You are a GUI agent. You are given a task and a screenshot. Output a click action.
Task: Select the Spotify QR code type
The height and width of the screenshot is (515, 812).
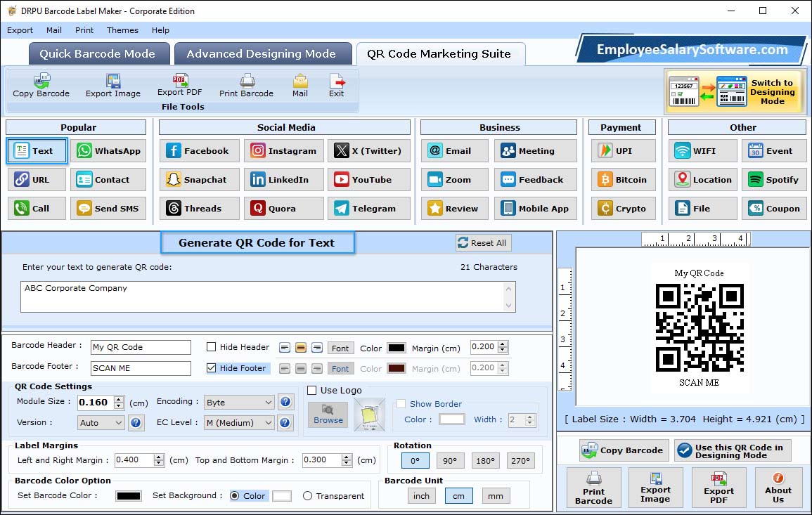[774, 180]
